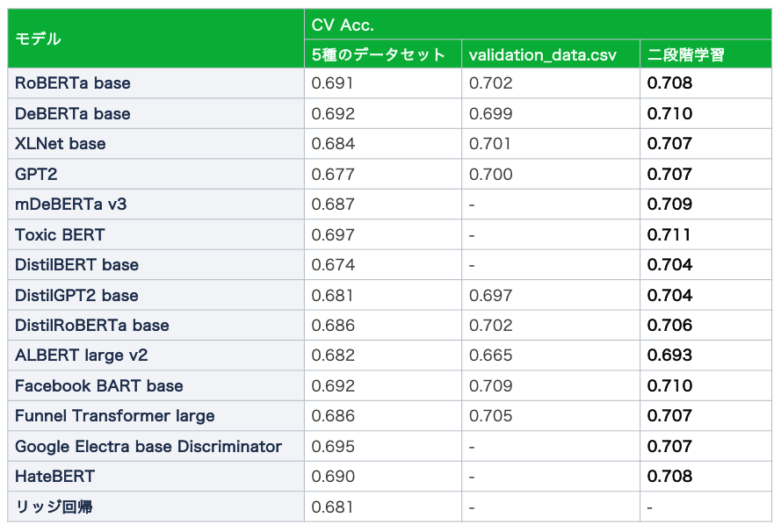Click the HateBERT model name
The image size is (781, 532).
[x=54, y=477]
